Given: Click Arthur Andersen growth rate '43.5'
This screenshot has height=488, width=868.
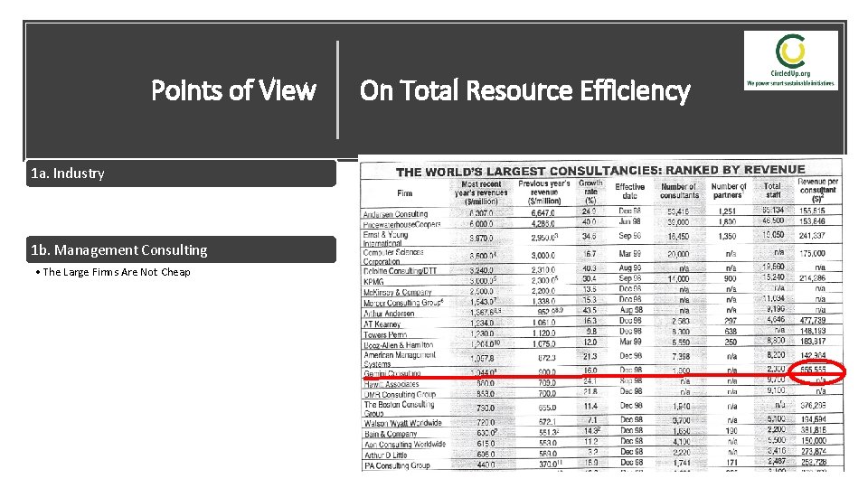Looking at the screenshot, I should click(x=590, y=310).
